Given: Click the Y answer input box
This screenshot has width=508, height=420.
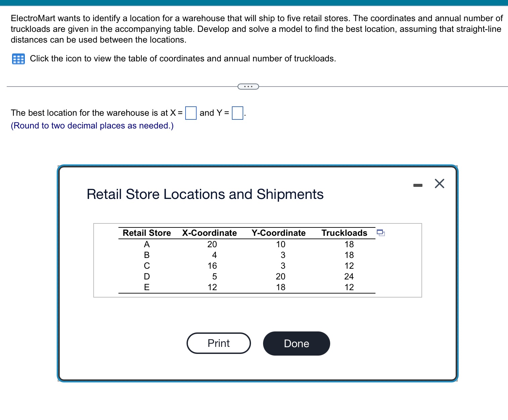Looking at the screenshot, I should pyautogui.click(x=238, y=113).
